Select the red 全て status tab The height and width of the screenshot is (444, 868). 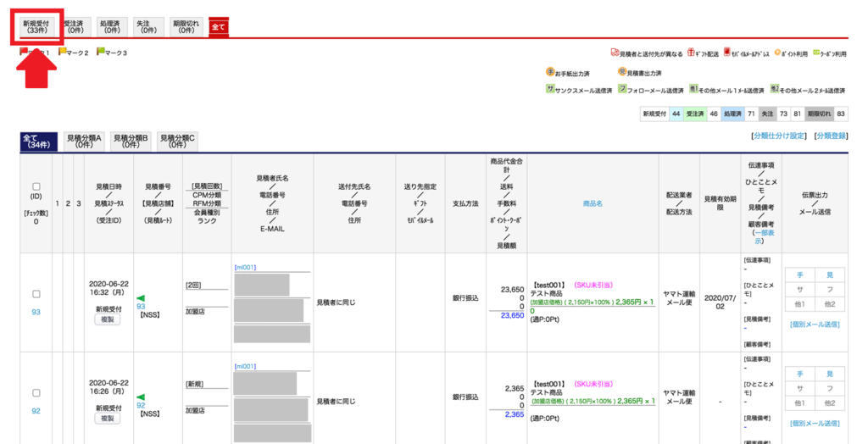point(218,26)
